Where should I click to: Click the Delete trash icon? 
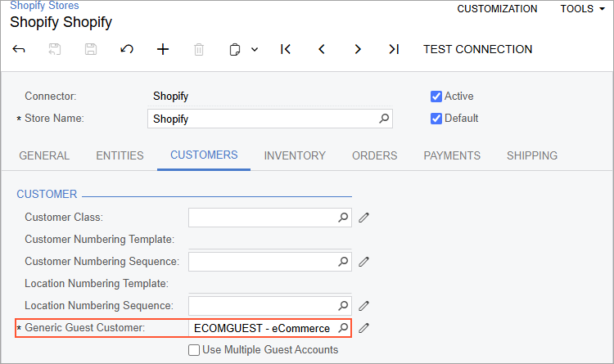[x=199, y=49]
